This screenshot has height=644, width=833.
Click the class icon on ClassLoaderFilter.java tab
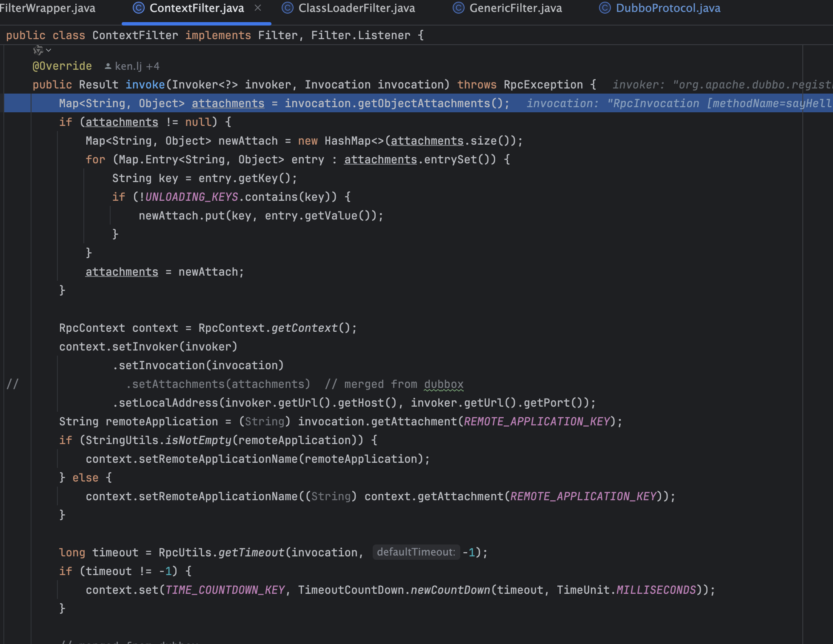point(288,8)
